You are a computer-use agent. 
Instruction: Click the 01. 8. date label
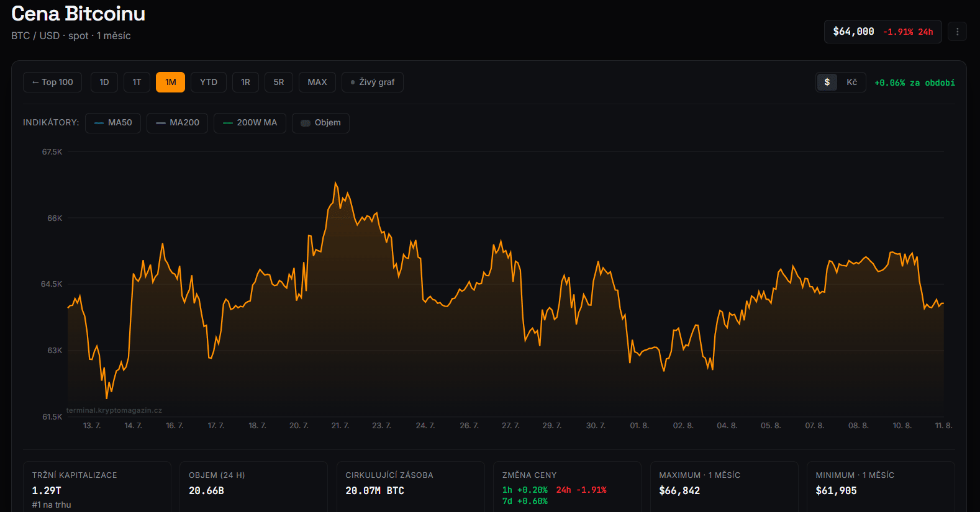640,426
